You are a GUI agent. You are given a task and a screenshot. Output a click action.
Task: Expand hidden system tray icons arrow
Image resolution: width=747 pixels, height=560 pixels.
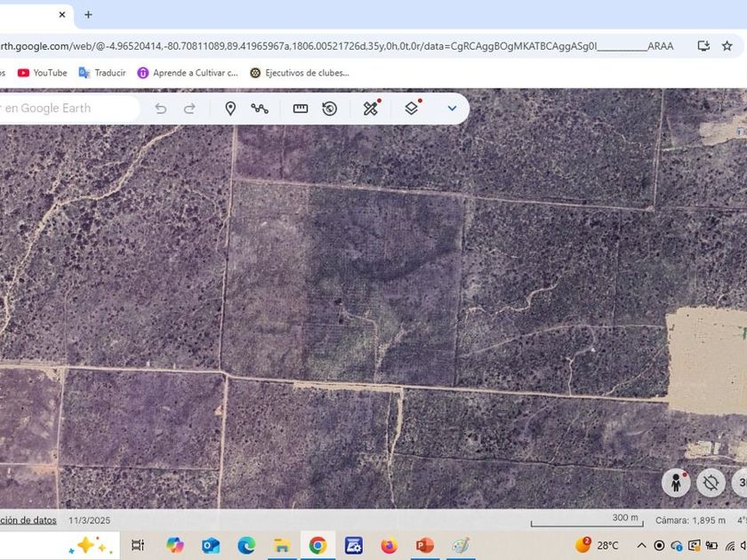point(641,545)
